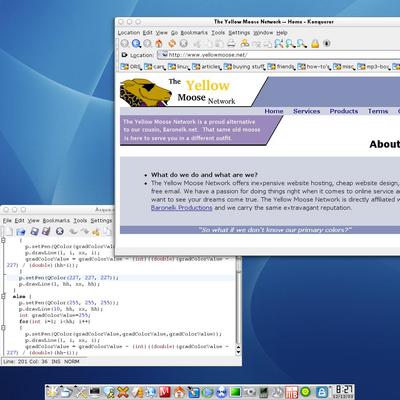Click the clear location icon beside Location label
Image resolution: width=400 pixels, height=400 pixels.
click(x=124, y=55)
